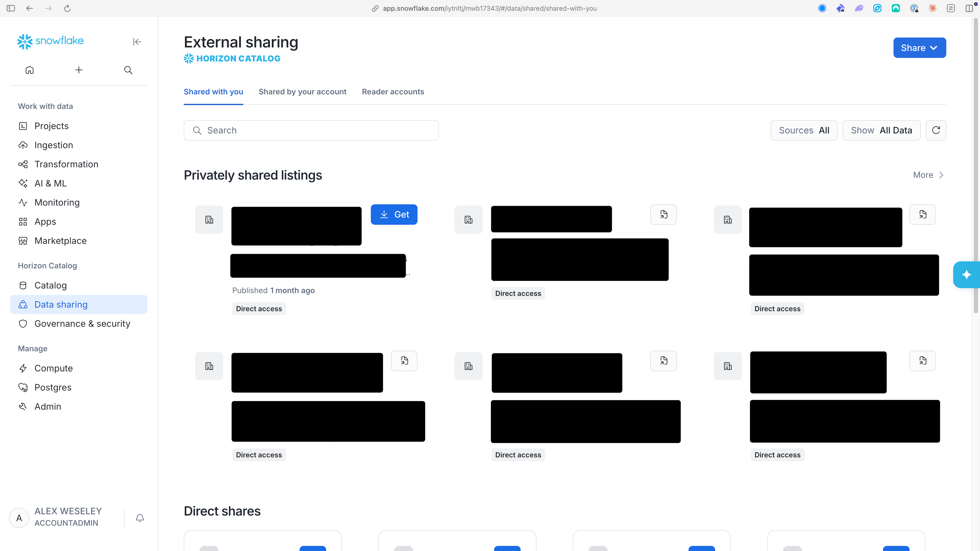The height and width of the screenshot is (551, 980).
Task: Go to Home via house icon
Action: 30,70
